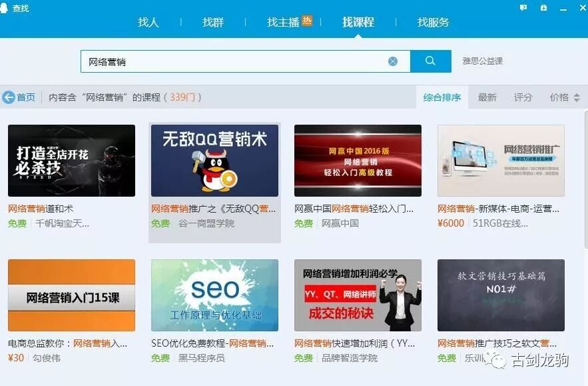588x386 pixels.
Task: Sort courses by 评分
Action: pos(523,97)
